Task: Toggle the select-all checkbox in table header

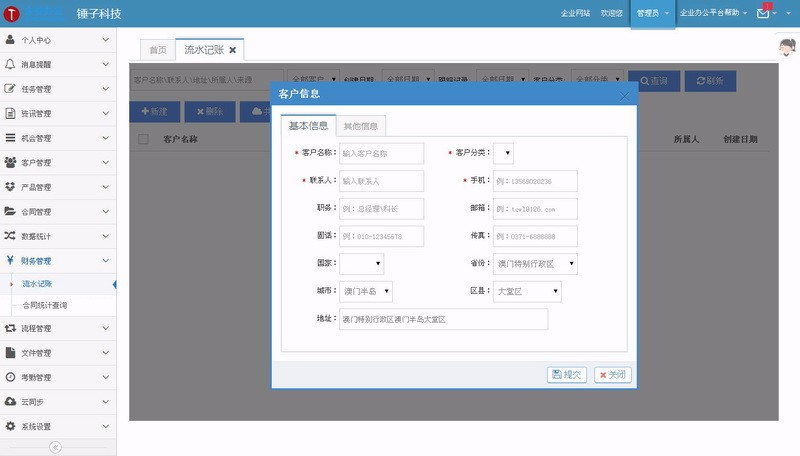Action: (x=143, y=139)
